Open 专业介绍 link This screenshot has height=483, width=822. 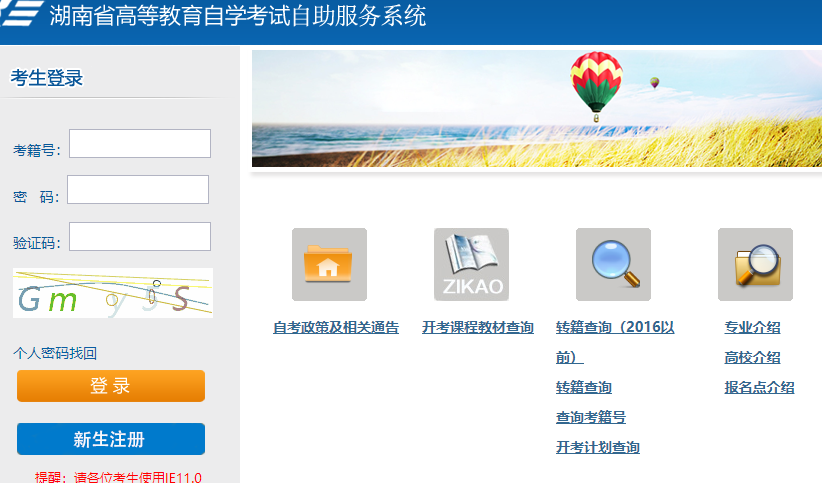(752, 328)
